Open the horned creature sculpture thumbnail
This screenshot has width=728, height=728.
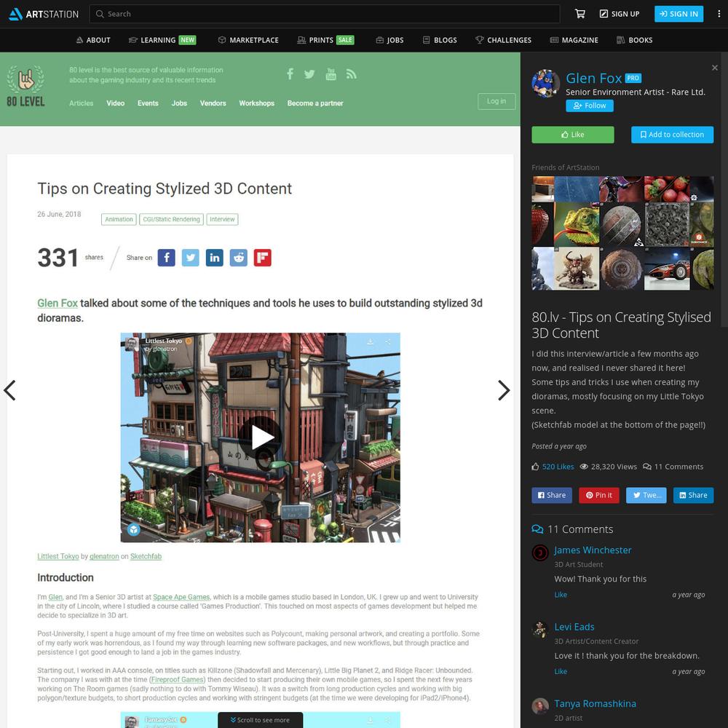(576, 269)
